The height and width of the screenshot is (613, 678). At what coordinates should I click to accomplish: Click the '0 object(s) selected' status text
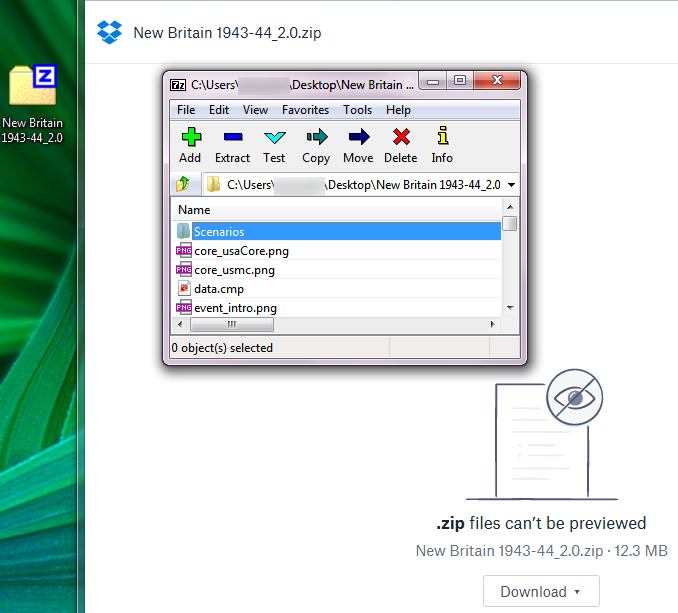(222, 348)
